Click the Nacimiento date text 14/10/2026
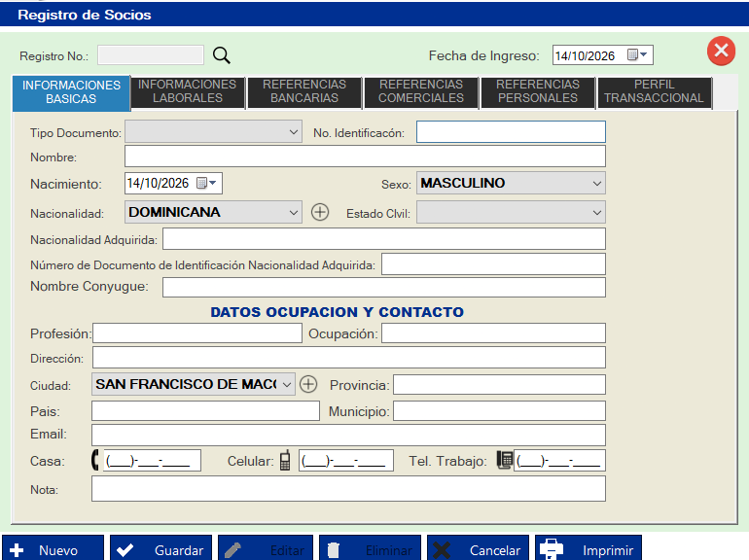Screen dimensions: 749x560 click(159, 183)
